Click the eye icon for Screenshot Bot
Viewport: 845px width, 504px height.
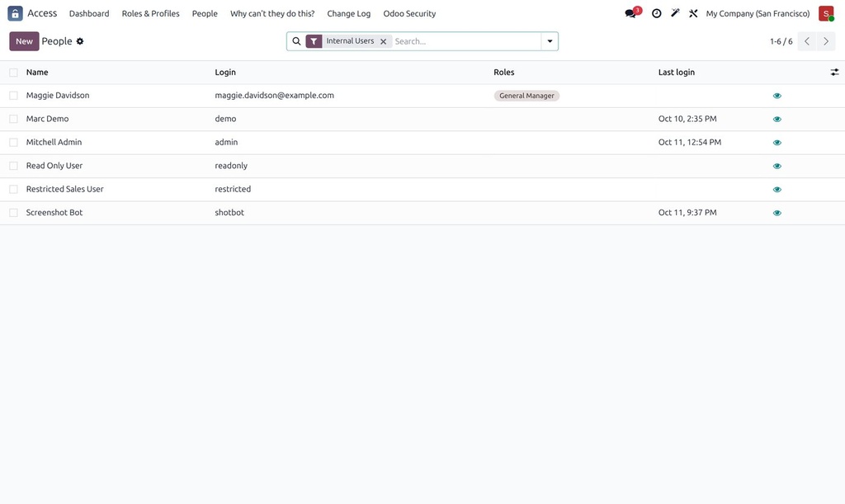pos(777,213)
